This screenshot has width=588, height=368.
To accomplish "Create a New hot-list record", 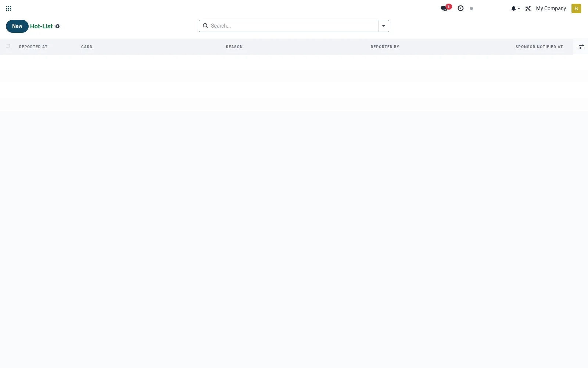I will 17,26.
